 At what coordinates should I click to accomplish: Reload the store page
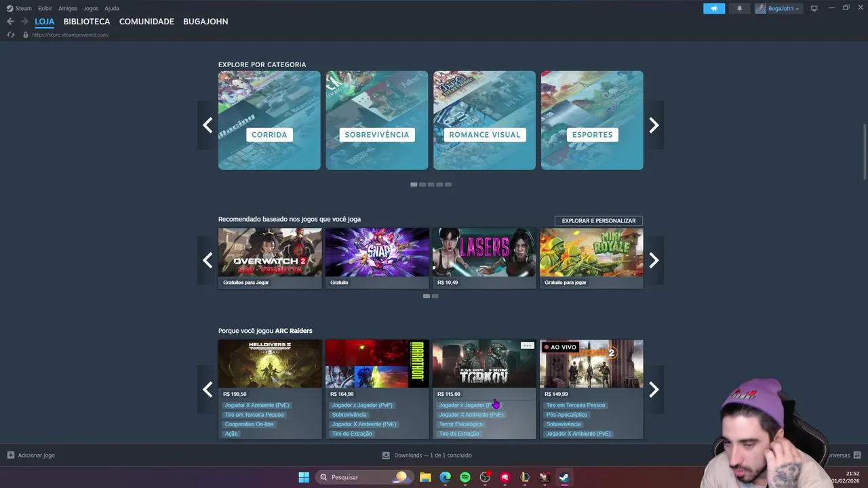10,35
